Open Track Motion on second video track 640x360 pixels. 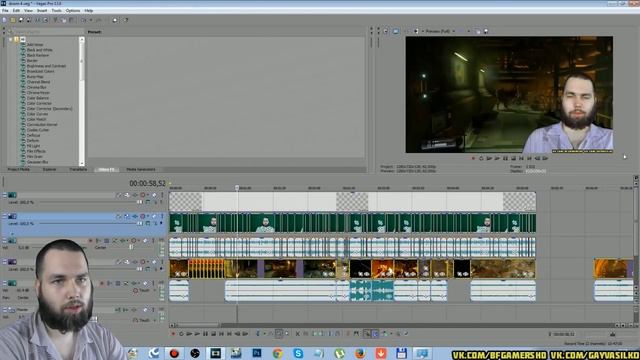tap(127, 216)
